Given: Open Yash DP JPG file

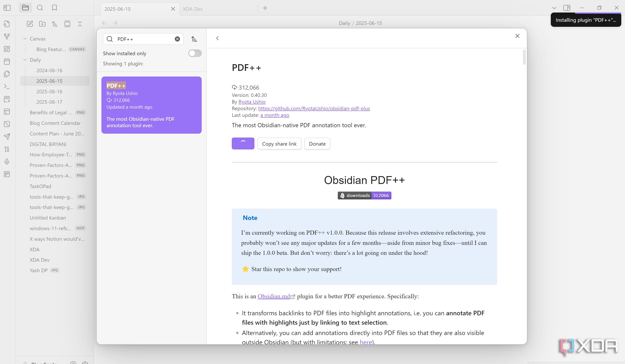Looking at the screenshot, I should point(55,270).
